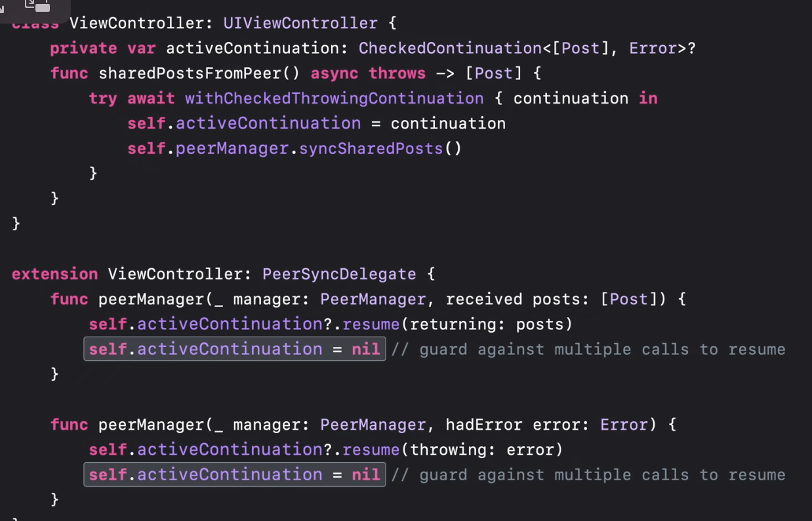Click the 'extension' keyword
This screenshot has width=812, height=521.
[54, 274]
